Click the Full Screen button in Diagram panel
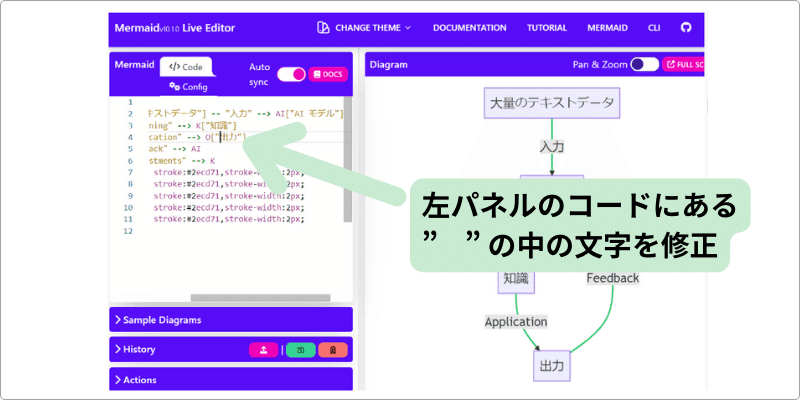800x400 pixels. (683, 65)
